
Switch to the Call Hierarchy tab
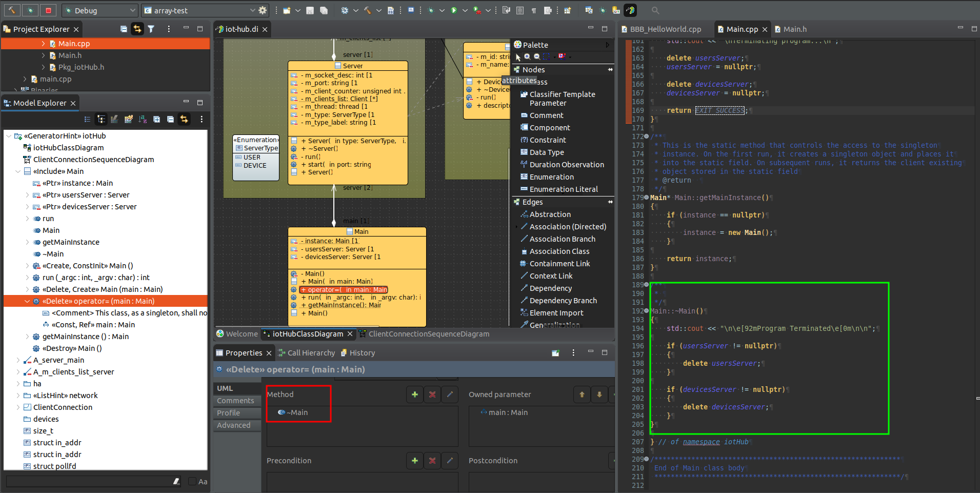[307, 353]
